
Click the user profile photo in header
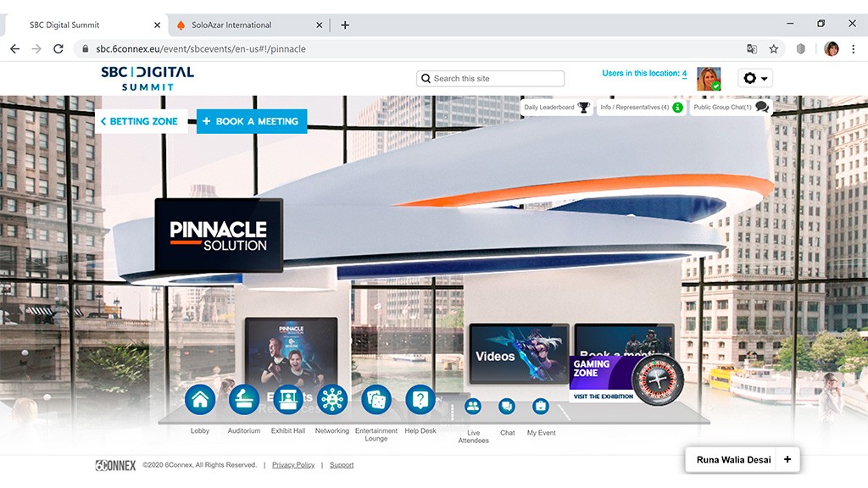tap(709, 79)
